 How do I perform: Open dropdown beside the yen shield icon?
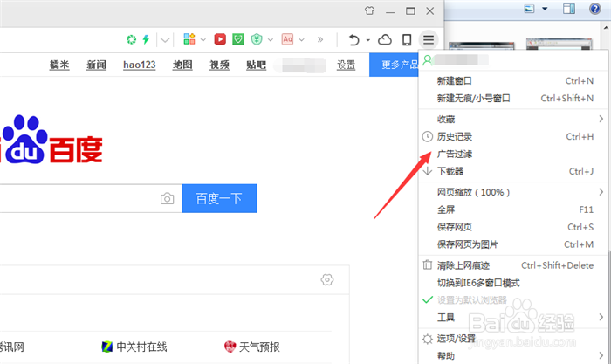coord(271,40)
